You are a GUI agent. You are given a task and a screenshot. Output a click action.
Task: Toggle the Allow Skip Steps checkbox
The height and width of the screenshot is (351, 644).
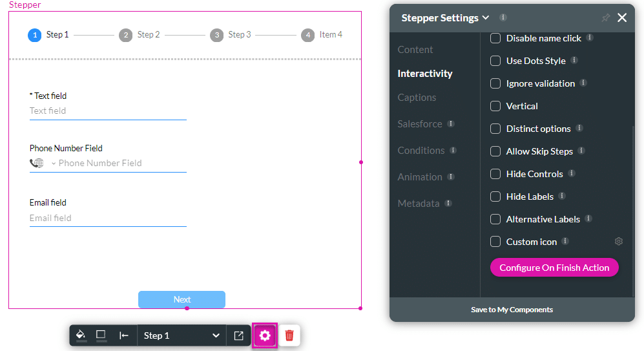(x=495, y=151)
